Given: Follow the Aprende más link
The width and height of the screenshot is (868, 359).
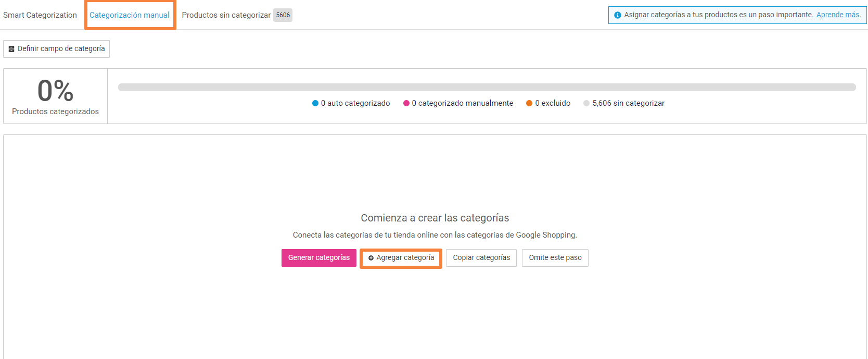Looking at the screenshot, I should [838, 15].
